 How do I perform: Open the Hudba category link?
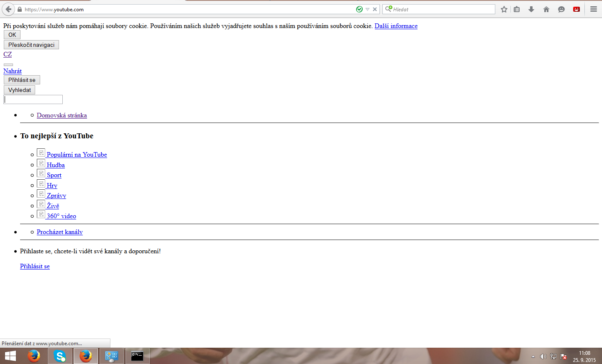point(56,165)
